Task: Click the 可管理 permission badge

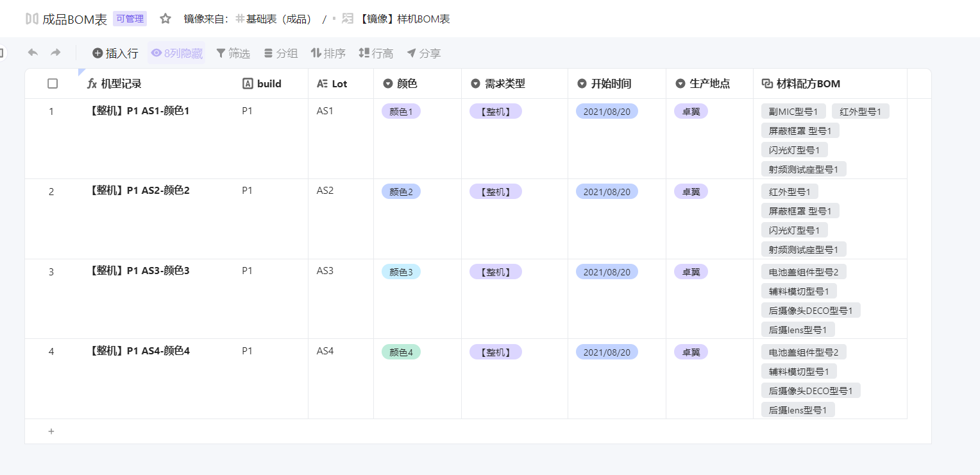Action: coord(130,19)
